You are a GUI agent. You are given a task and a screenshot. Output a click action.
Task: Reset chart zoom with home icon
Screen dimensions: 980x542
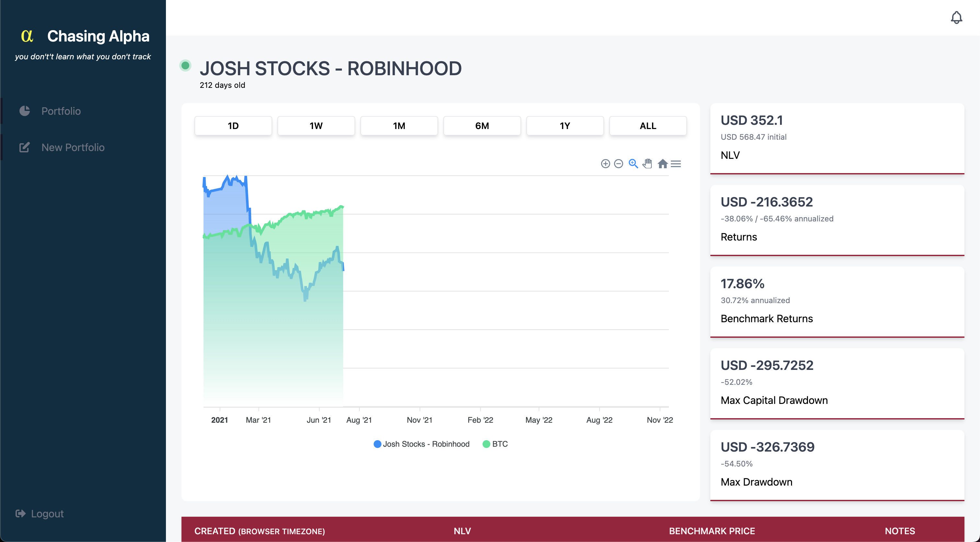pyautogui.click(x=662, y=164)
